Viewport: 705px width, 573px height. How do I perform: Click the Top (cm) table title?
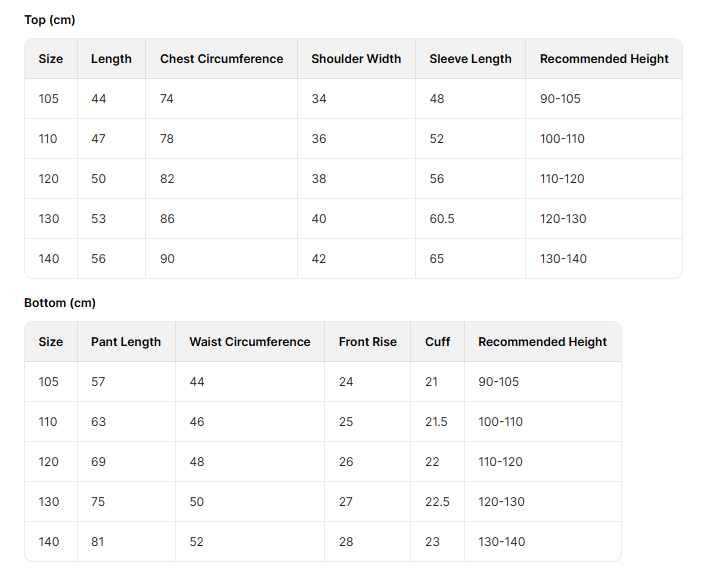(x=50, y=20)
